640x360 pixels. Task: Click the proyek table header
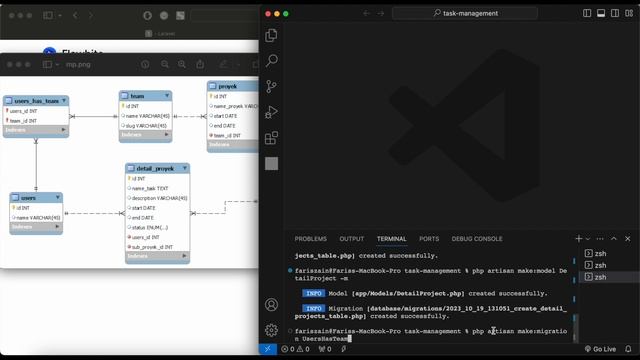tap(233, 86)
